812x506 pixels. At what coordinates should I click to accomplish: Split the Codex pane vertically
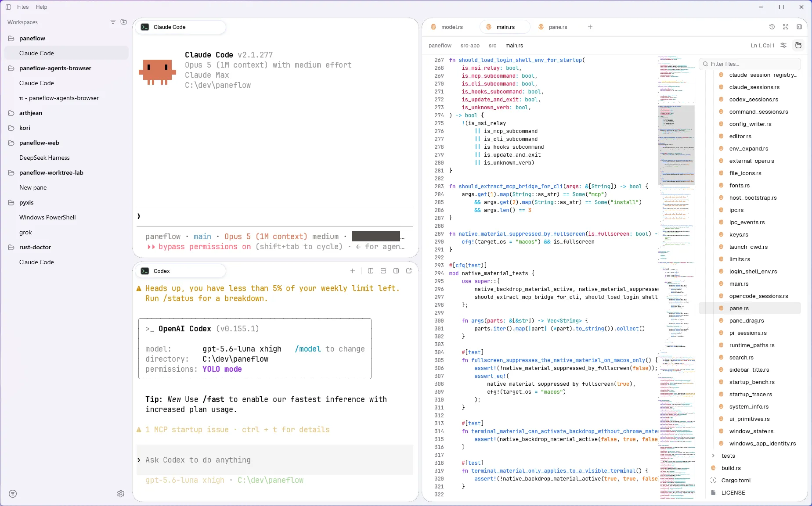point(371,271)
